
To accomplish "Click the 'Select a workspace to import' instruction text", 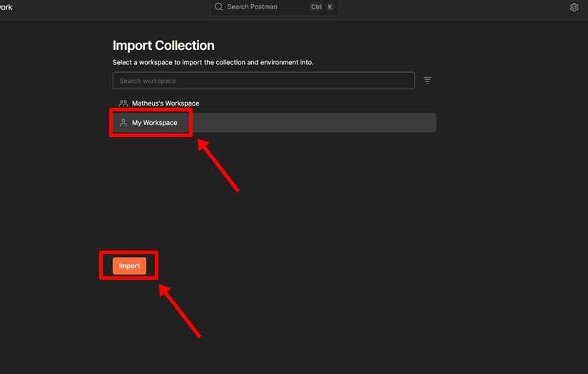I will click(213, 62).
